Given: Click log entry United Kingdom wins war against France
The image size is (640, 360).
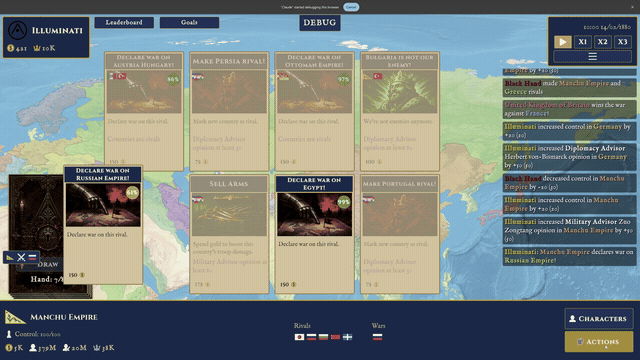Looking at the screenshot, I should [569, 109].
